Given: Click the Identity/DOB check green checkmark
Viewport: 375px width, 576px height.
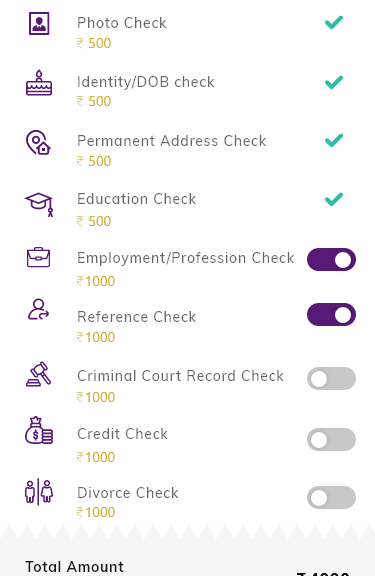Looking at the screenshot, I should pos(334,82).
